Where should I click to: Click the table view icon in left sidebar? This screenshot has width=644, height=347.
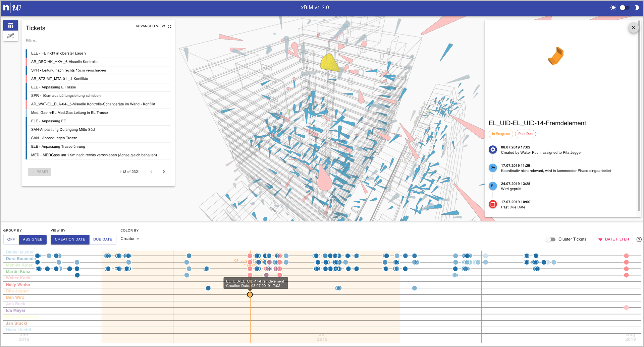pos(10,25)
